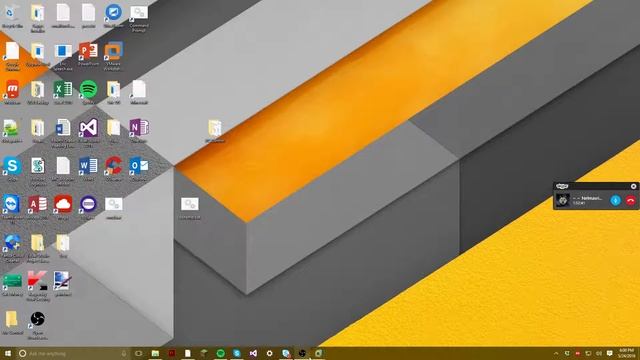Open PowerPoint desktop shortcut
This screenshot has height=360, width=640.
pyautogui.click(x=88, y=54)
